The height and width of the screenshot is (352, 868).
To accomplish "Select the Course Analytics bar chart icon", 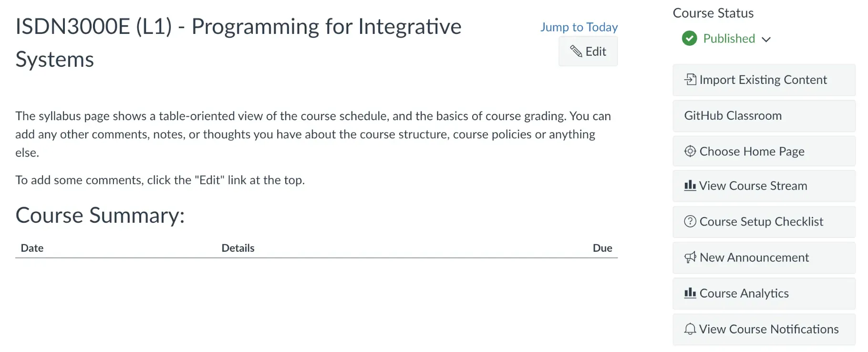I will (x=689, y=293).
